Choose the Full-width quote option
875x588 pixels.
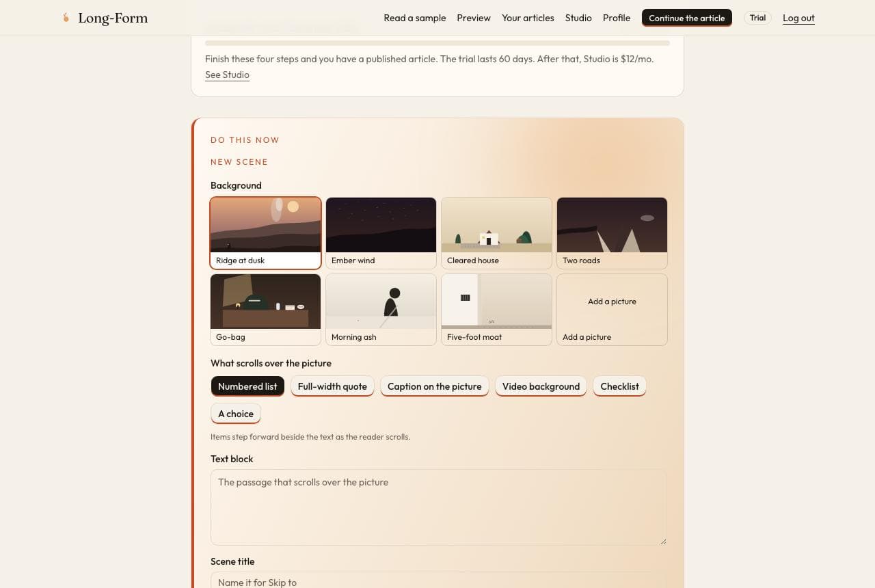click(332, 386)
